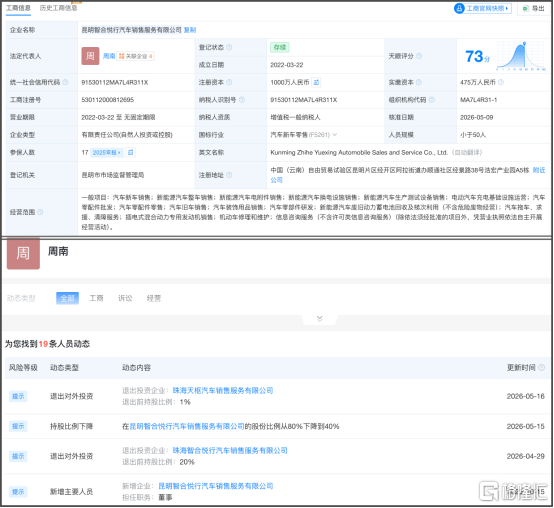Filter dynamics by 诉讼
The image size is (554, 508).
125,299
